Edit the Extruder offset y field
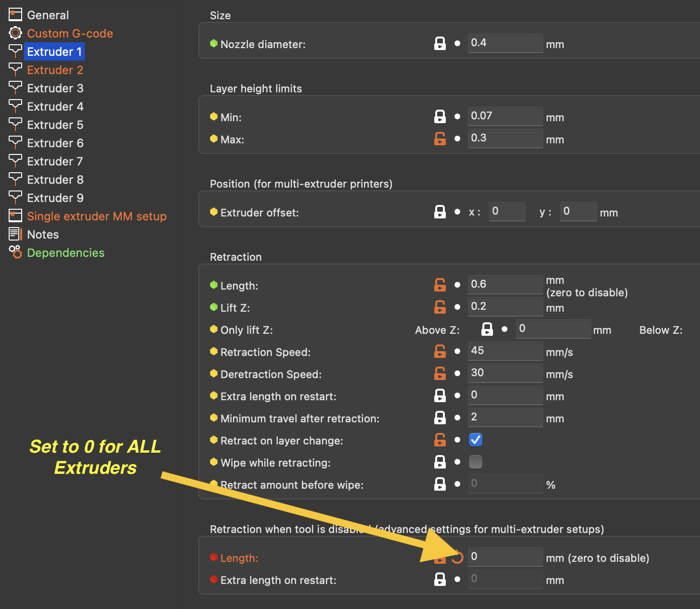 click(x=579, y=212)
